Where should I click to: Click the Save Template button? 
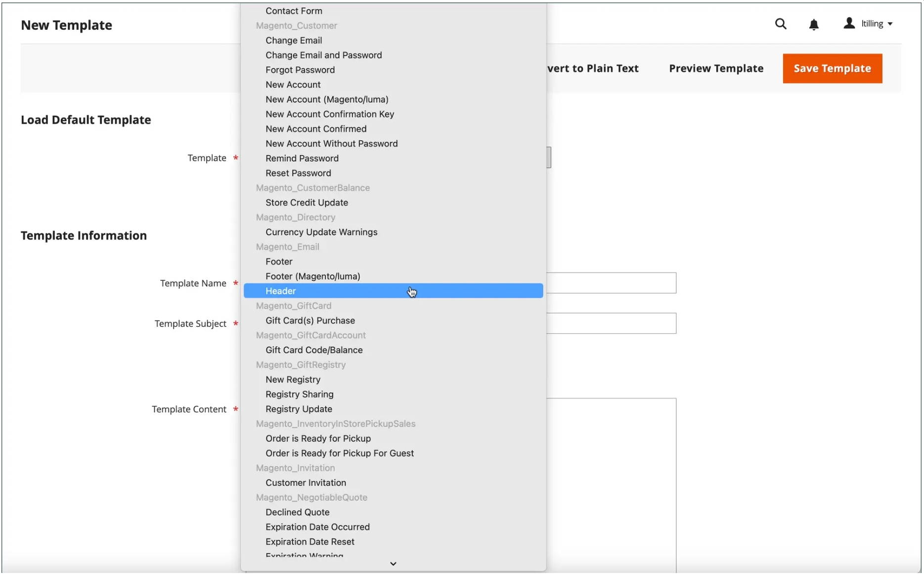coord(832,68)
